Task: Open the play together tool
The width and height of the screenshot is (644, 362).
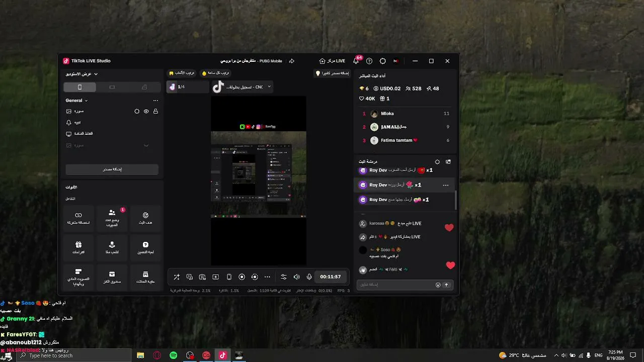Action: 112,248
